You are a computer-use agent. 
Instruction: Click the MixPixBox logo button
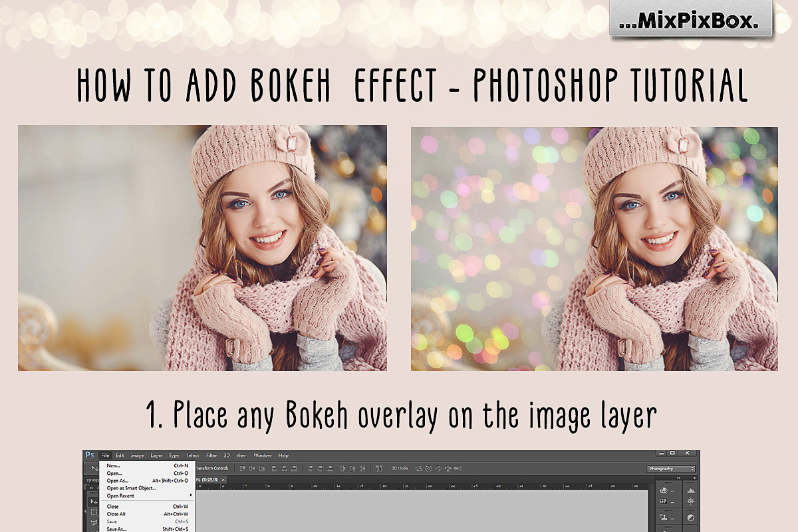pyautogui.click(x=692, y=21)
